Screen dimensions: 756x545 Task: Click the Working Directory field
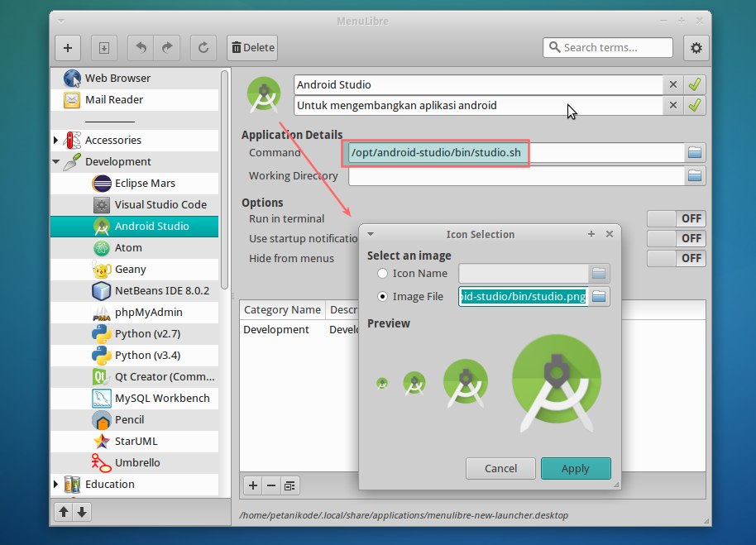coord(516,175)
